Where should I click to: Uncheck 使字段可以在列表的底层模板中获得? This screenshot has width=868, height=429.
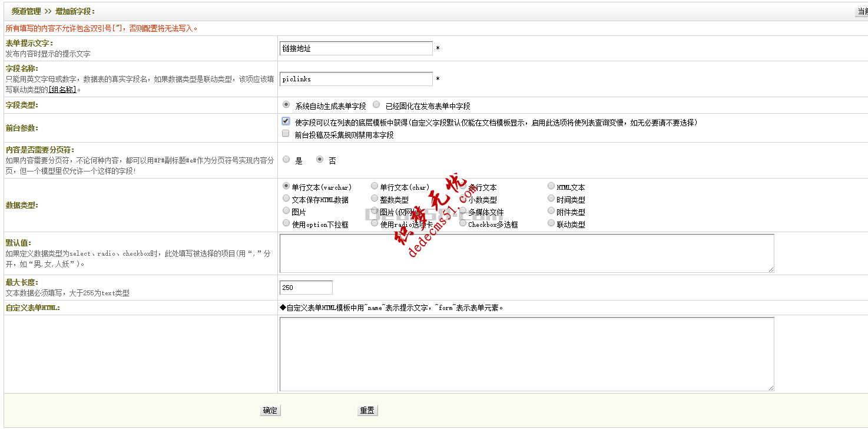(x=284, y=122)
